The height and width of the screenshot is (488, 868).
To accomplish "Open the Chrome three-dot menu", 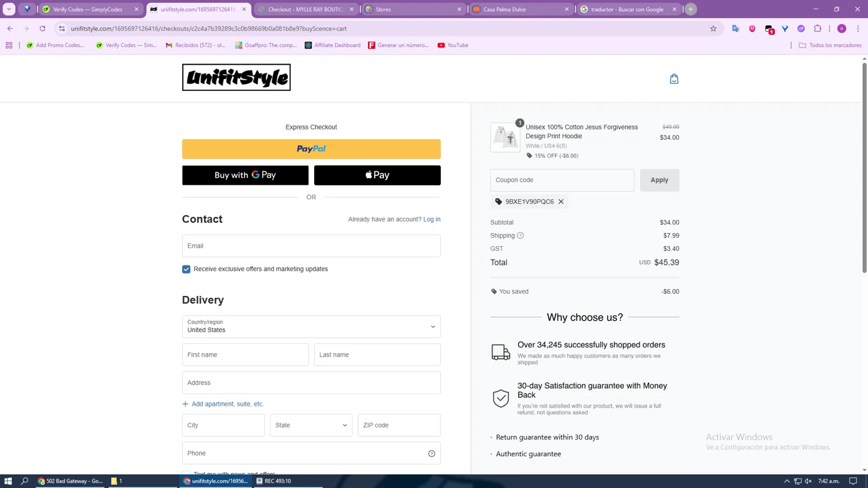I will coord(858,28).
